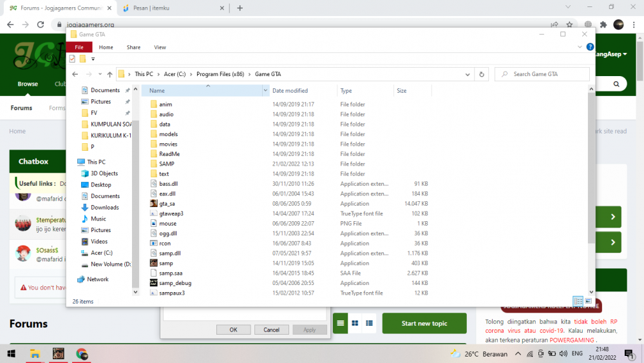Select 3D Objects in navigation pane

(x=104, y=173)
